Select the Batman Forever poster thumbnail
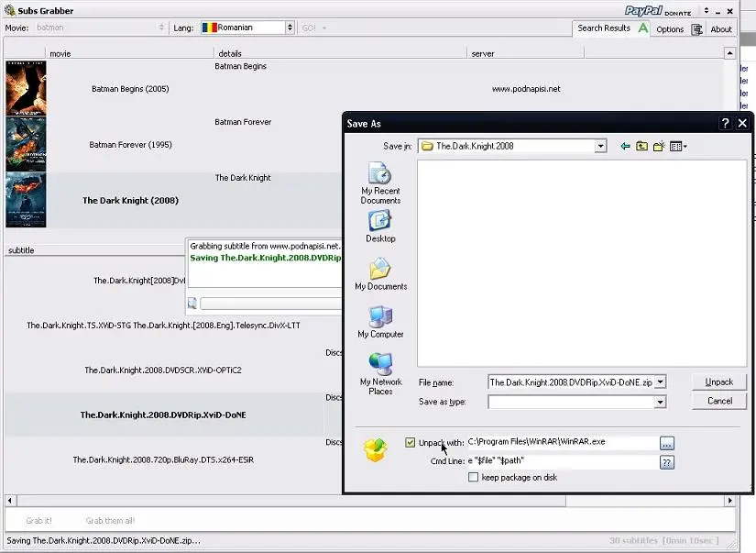The image size is (756, 553). click(26, 144)
